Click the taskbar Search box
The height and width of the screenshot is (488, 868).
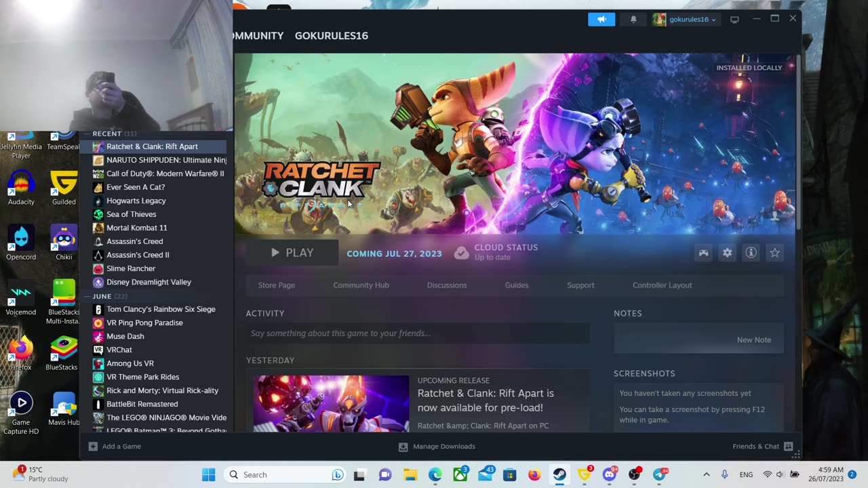tap(285, 474)
